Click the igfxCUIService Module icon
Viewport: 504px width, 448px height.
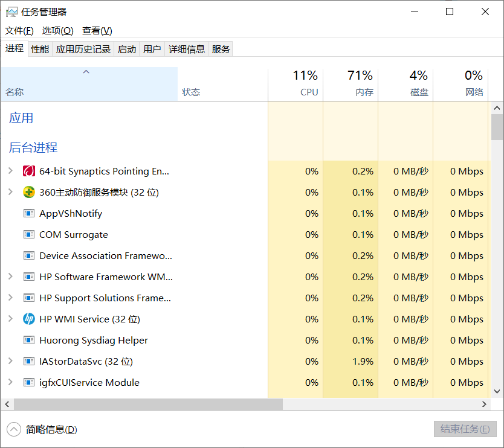pos(29,382)
